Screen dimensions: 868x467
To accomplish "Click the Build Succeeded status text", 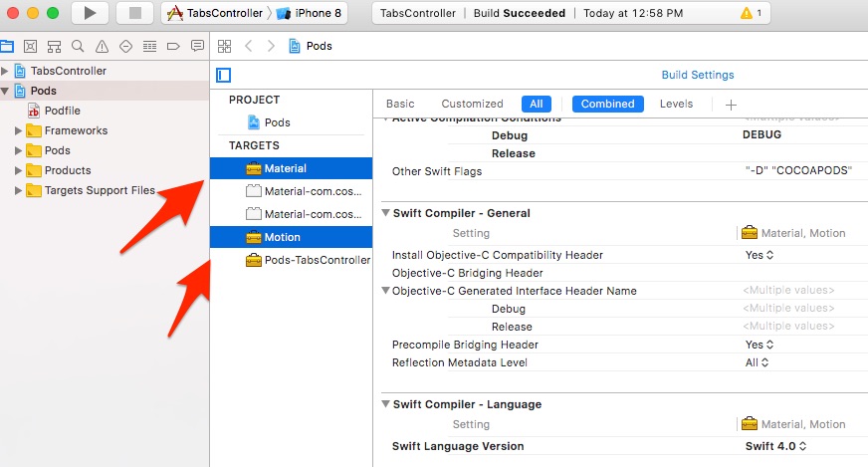I will coord(520,13).
